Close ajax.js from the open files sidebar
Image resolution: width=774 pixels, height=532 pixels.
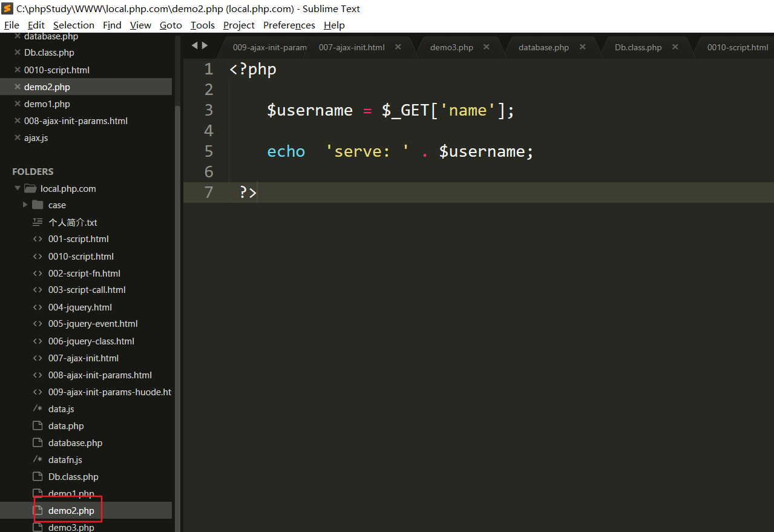click(x=18, y=138)
